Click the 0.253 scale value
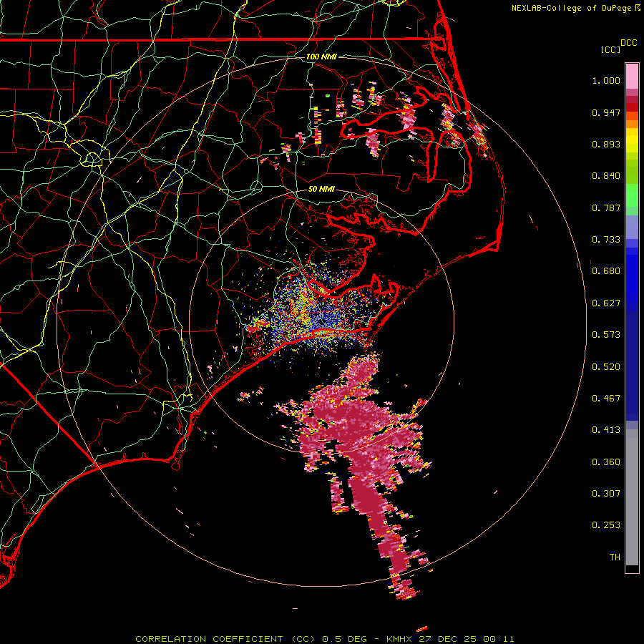Viewport: 644px width, 644px height. point(606,525)
